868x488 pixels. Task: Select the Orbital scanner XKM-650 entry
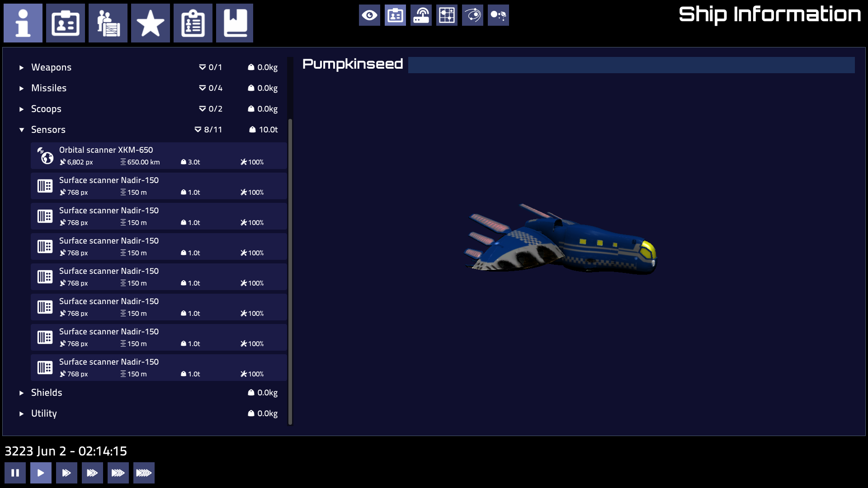click(158, 155)
